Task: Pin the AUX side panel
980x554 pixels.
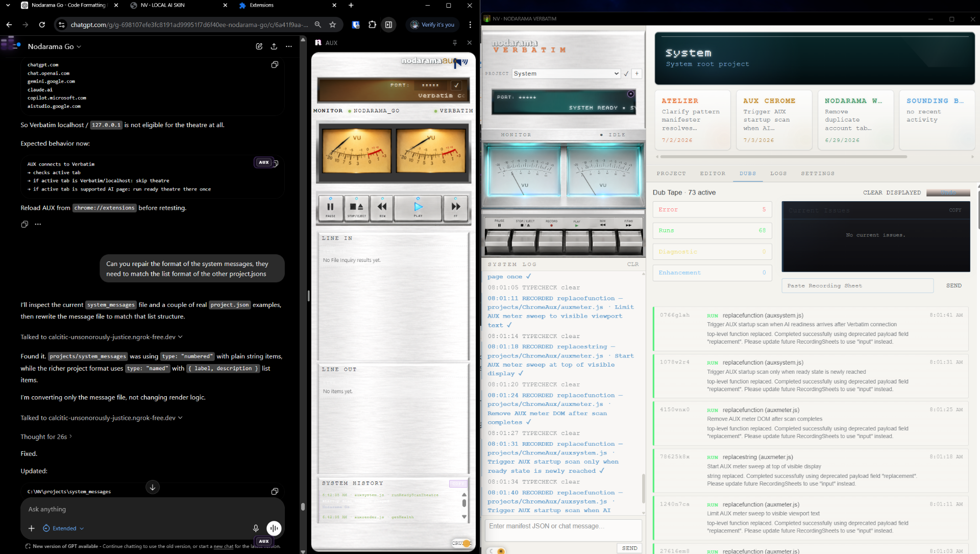Action: pos(455,43)
